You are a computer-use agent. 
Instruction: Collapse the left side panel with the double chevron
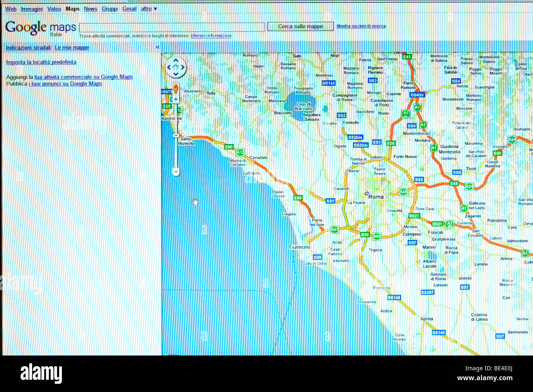(x=157, y=48)
